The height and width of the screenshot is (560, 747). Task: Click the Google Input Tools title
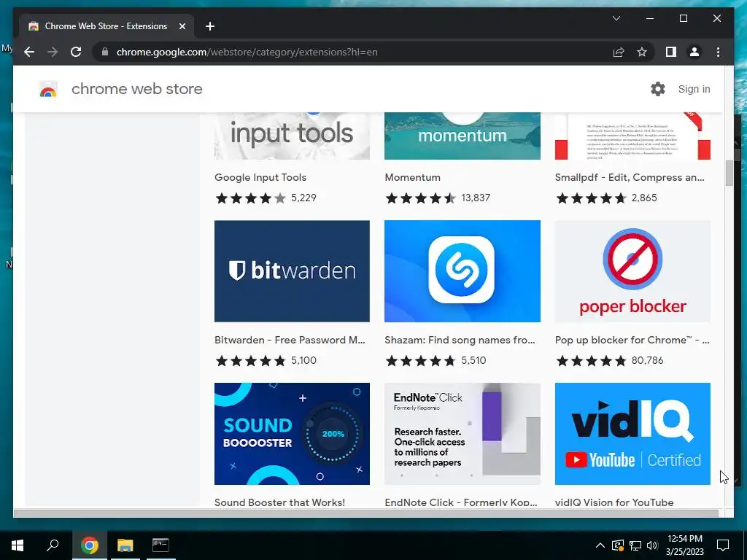point(260,177)
